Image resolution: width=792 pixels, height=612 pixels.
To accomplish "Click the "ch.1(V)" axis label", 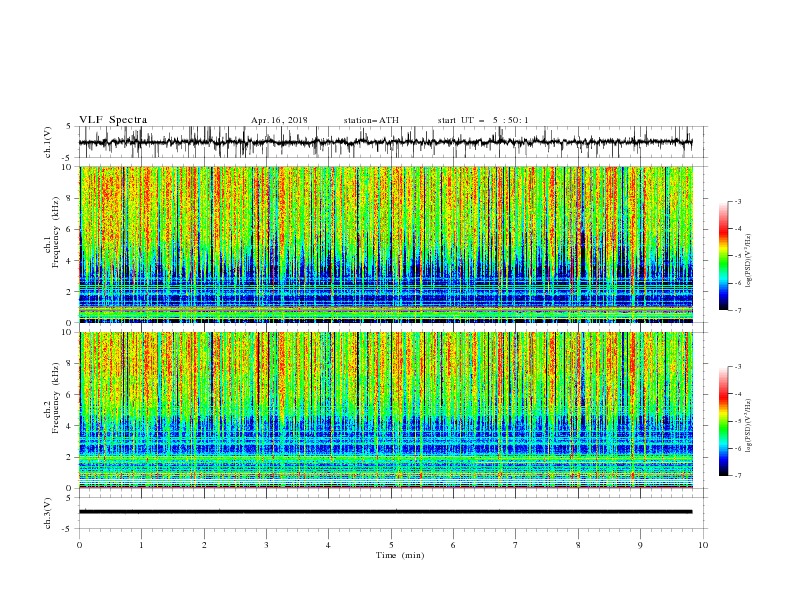I will coord(48,142).
